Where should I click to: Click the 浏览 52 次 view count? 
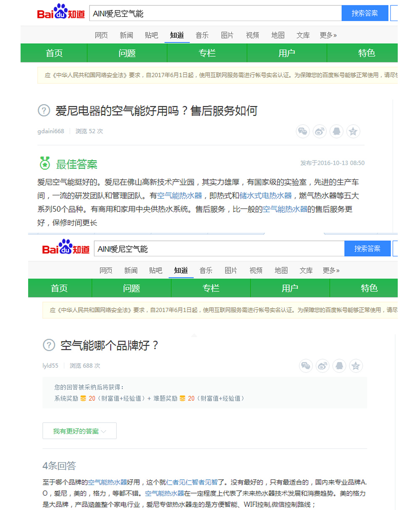tap(89, 131)
